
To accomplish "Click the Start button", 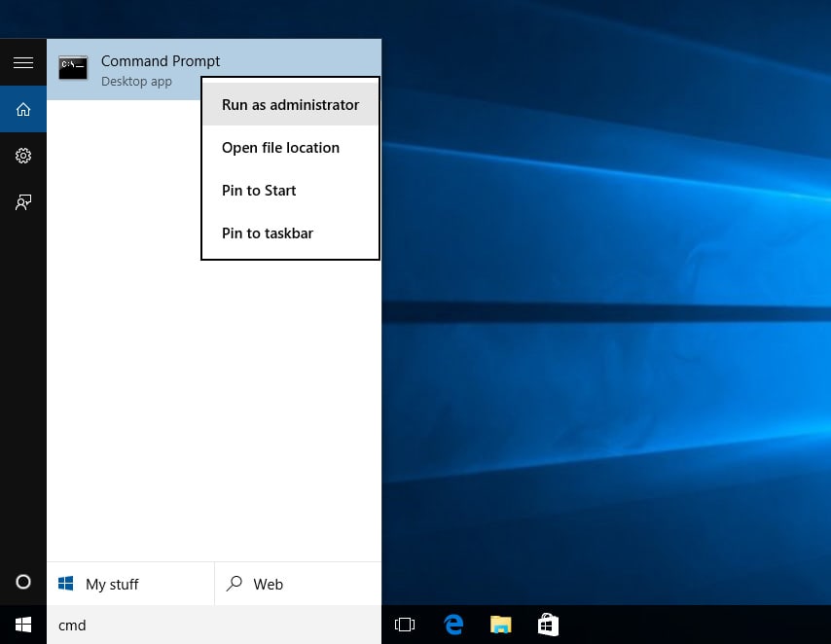I will coord(23,625).
